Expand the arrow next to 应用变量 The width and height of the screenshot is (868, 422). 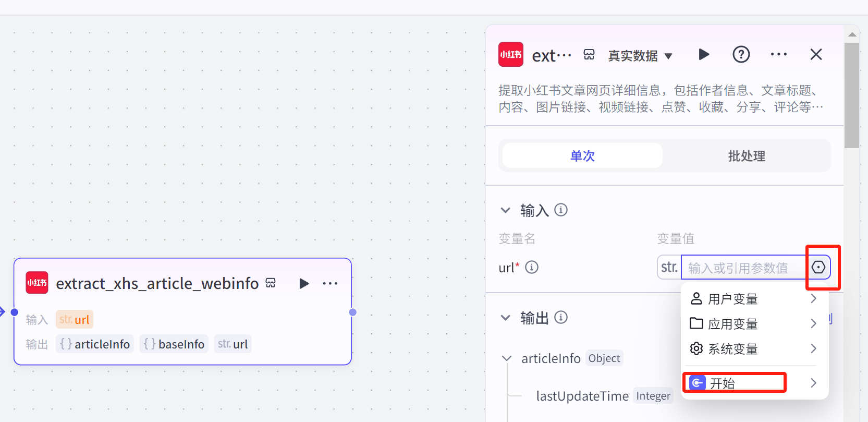[x=813, y=323]
